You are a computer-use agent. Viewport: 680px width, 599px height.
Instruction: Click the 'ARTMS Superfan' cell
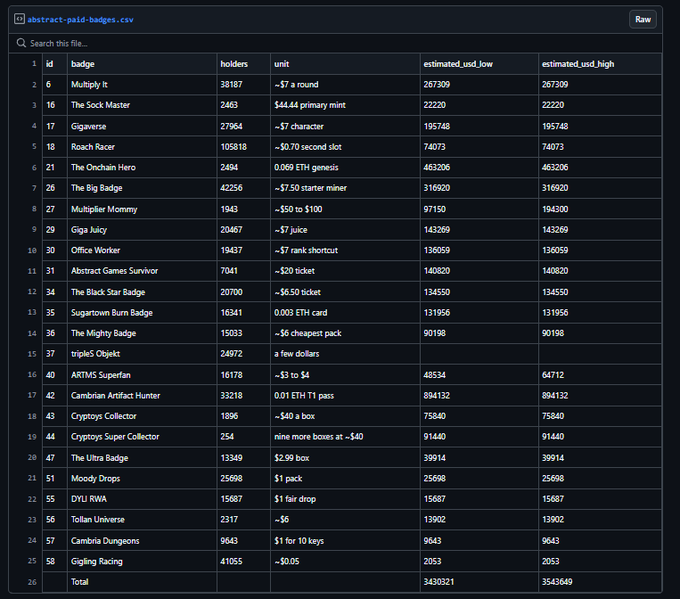tap(142, 375)
